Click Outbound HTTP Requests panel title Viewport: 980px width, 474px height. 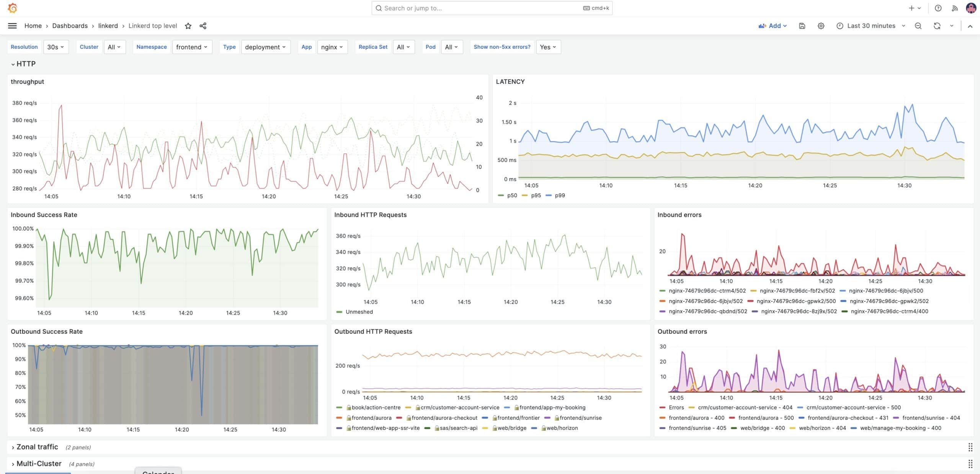point(373,332)
